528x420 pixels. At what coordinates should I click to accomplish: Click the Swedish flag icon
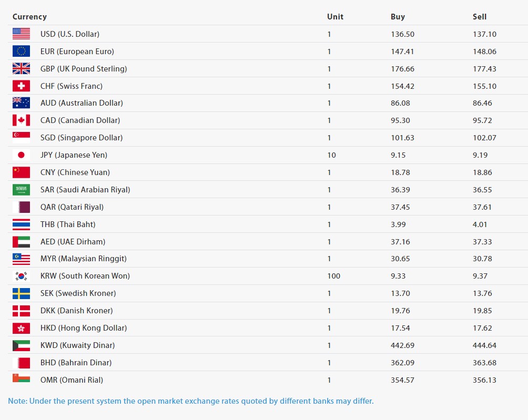point(21,293)
